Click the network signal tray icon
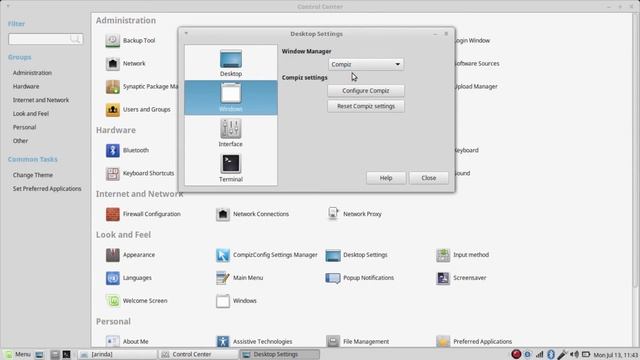 (539, 354)
